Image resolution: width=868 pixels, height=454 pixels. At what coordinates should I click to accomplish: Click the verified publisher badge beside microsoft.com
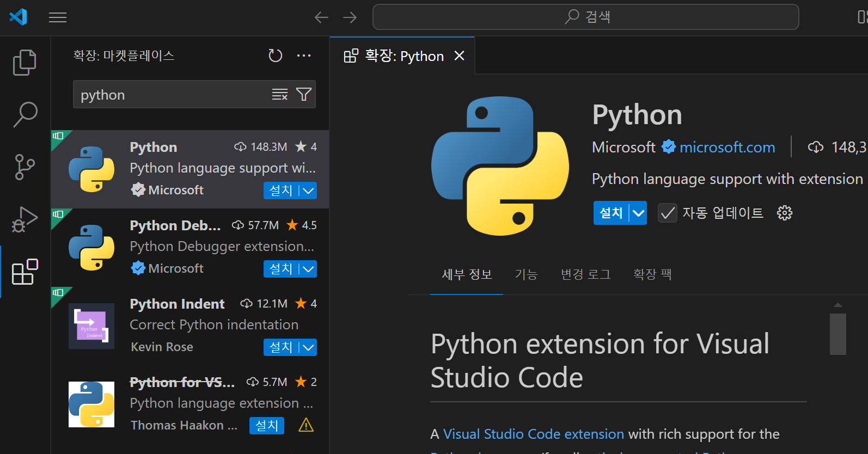pos(669,147)
